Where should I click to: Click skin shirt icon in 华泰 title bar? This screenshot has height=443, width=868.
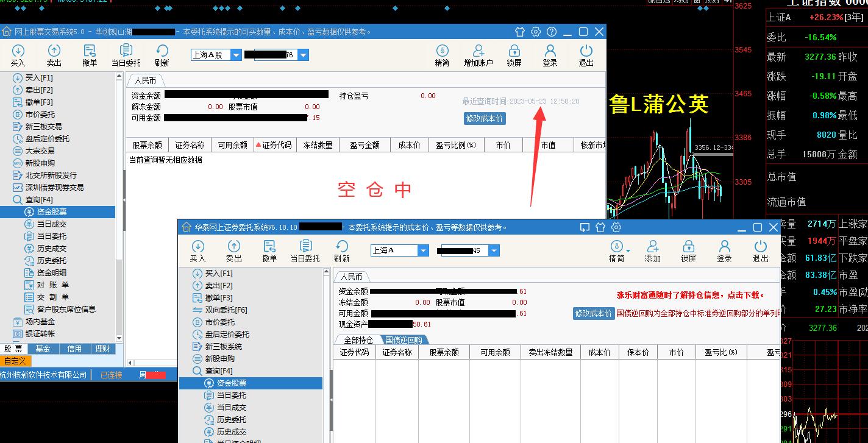coord(600,227)
